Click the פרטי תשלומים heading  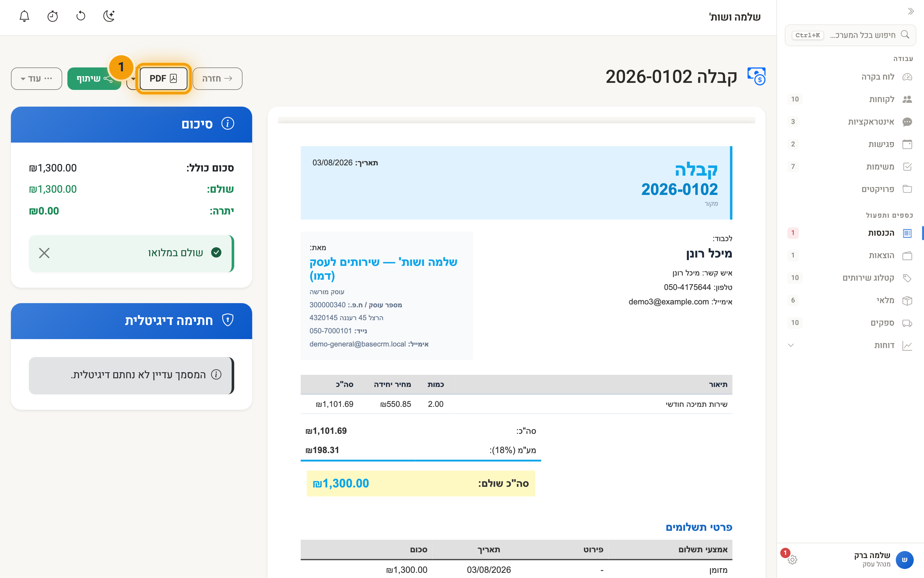pos(699,527)
